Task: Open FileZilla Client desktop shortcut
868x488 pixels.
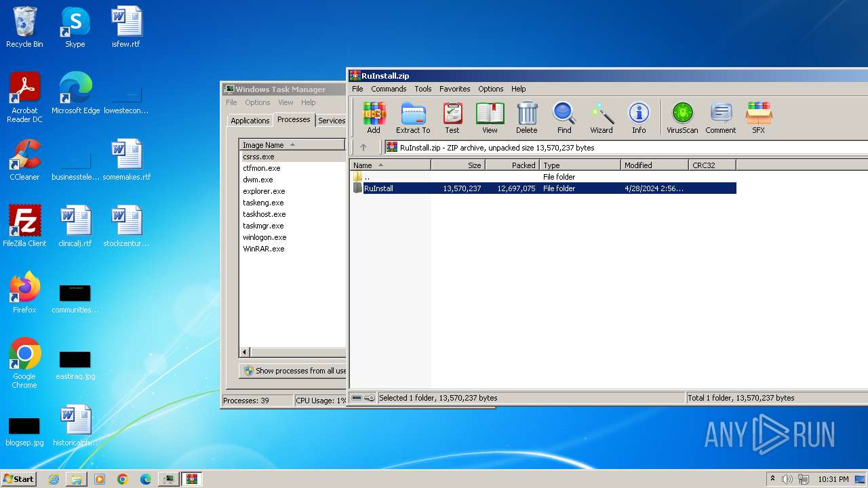Action: [x=24, y=226]
